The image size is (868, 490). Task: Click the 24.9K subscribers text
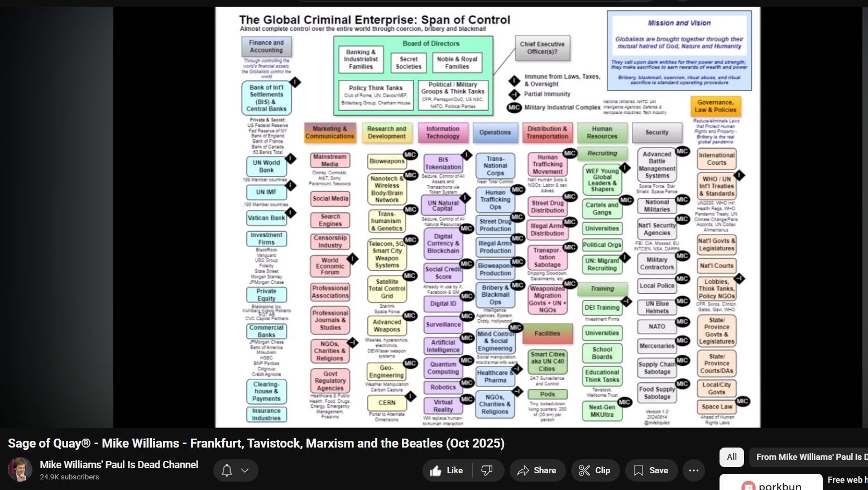point(69,477)
